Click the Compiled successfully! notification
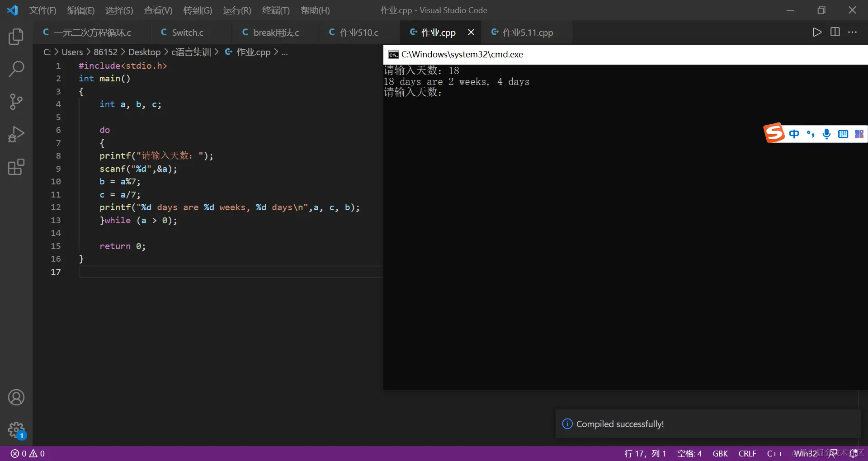 click(x=708, y=424)
